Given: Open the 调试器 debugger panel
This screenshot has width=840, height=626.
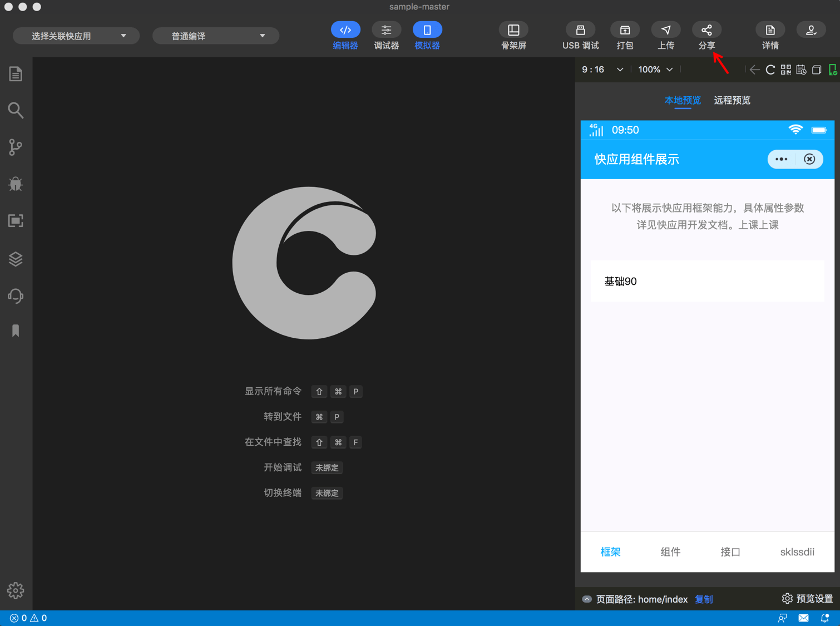Looking at the screenshot, I should (x=386, y=35).
